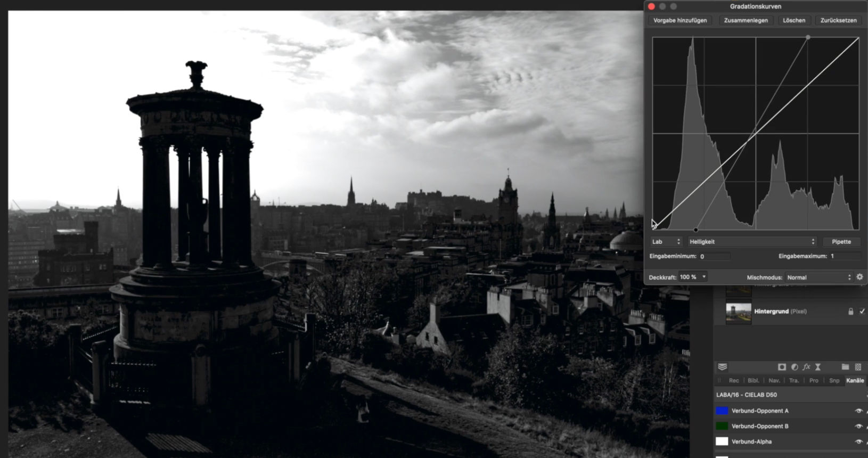Click the Eingabeminimum input field
Image resolution: width=868 pixels, height=458 pixels.
(x=714, y=256)
